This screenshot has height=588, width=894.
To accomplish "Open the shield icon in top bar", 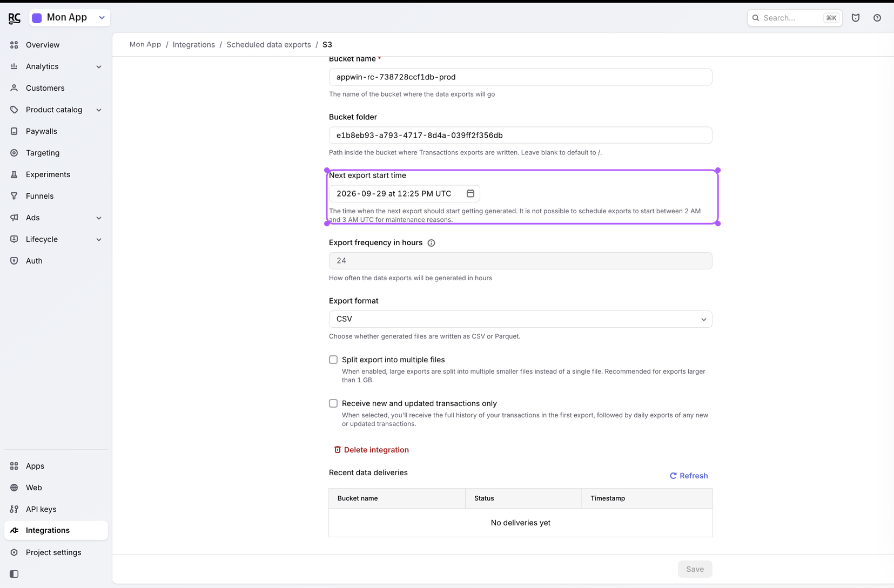I will click(856, 18).
